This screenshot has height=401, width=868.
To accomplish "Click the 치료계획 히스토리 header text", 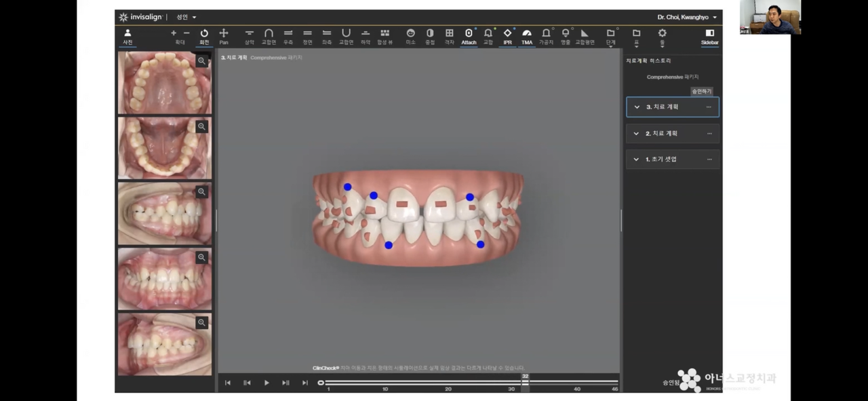I will (648, 60).
